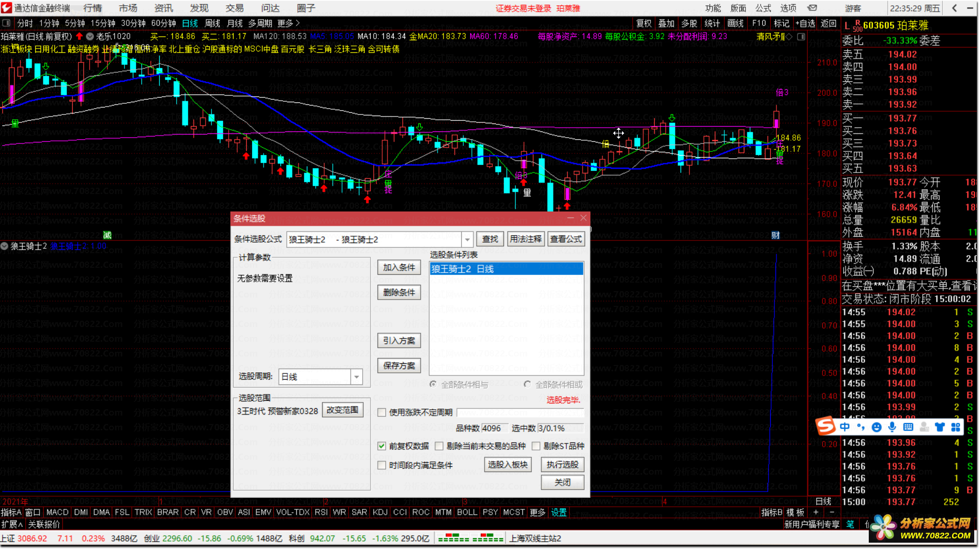The width and height of the screenshot is (980, 549).
Task: Click 查看公式 button
Action: [566, 239]
